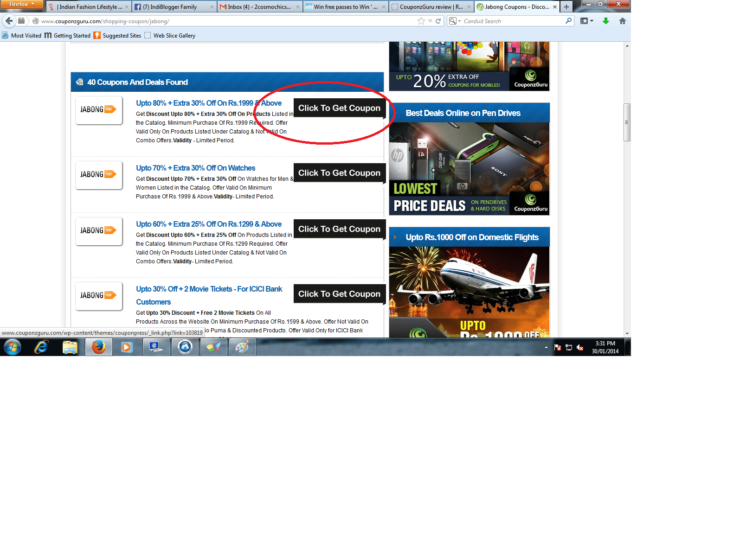Open the Action Center flag tray icon
This screenshot has width=746, height=560.
pos(558,347)
